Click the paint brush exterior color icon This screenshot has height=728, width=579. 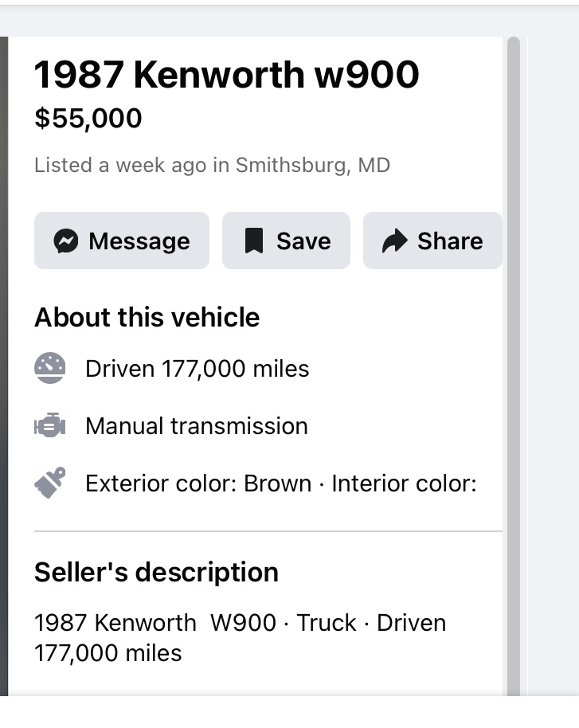tap(50, 483)
